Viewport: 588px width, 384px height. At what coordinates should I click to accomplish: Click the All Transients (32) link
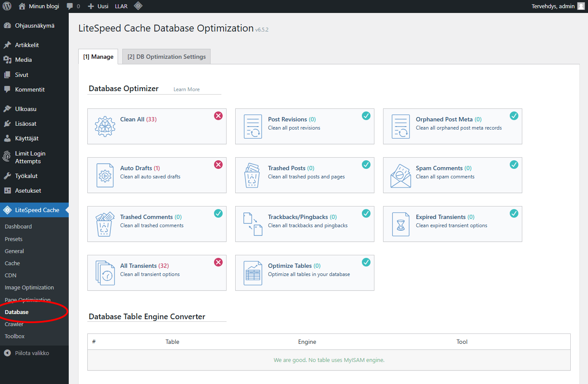tap(144, 266)
